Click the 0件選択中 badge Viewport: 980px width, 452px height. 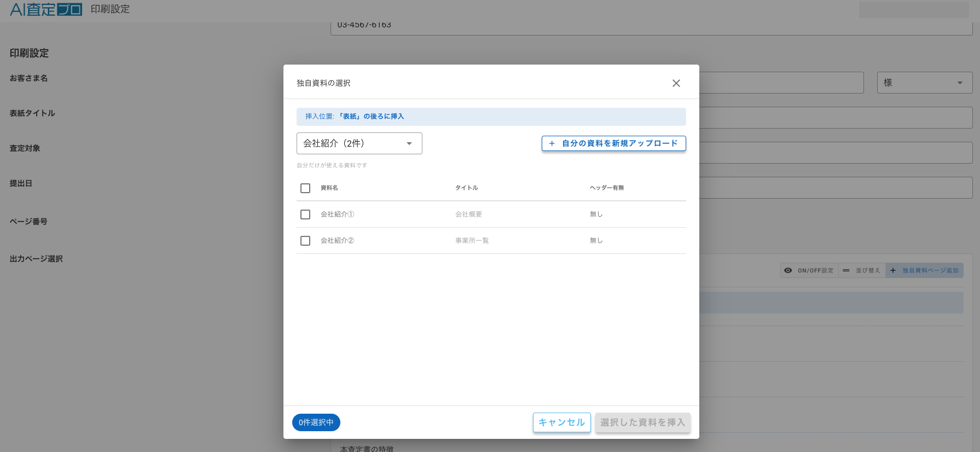[316, 422]
